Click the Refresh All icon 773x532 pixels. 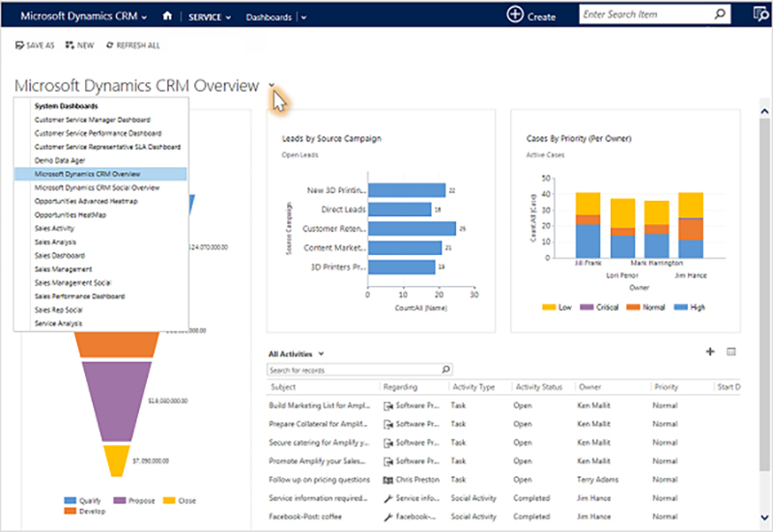click(x=110, y=45)
